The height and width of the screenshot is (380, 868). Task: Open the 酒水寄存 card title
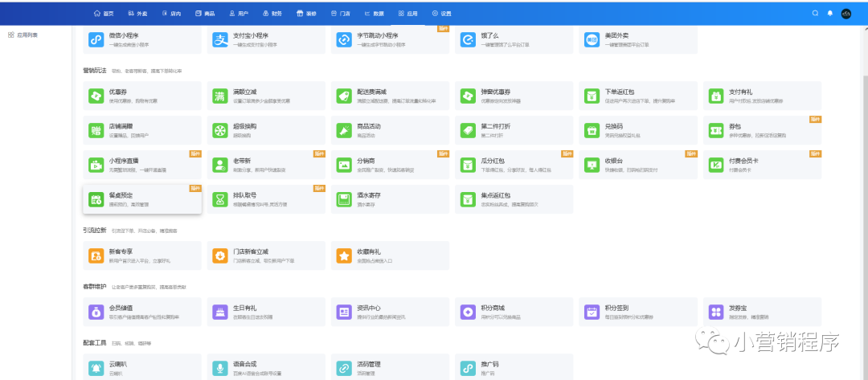(x=369, y=195)
